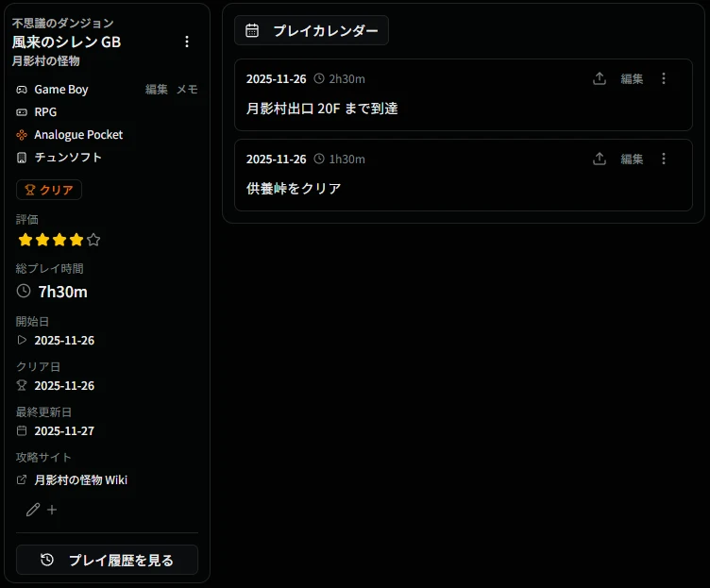Click the trophy icon beside clear date
This screenshot has width=710, height=588.
[x=22, y=385]
